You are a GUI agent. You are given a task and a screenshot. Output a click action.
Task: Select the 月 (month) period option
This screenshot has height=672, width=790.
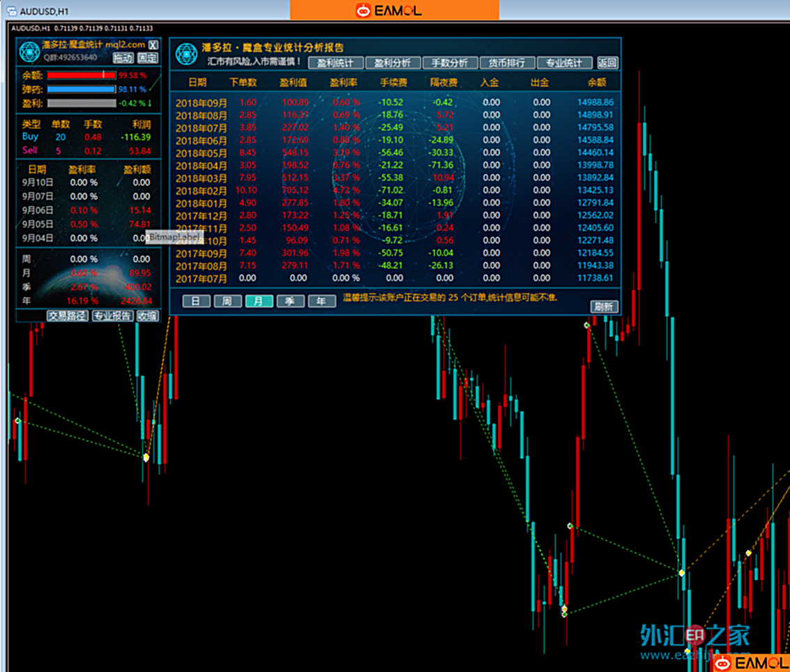pos(259,301)
